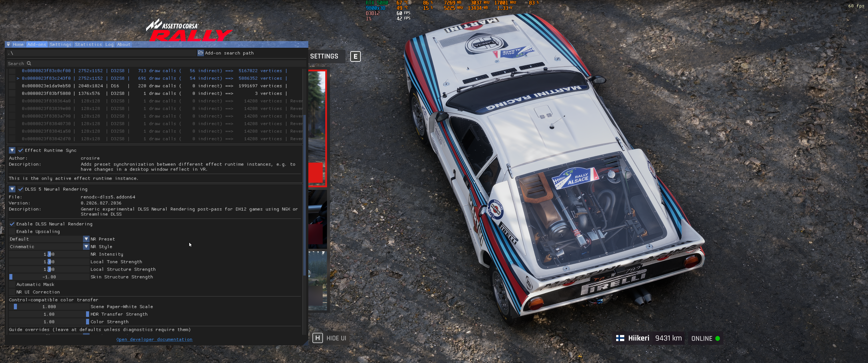Focus the add-on Search field
Screen dimensions: 868x363
[157, 63]
